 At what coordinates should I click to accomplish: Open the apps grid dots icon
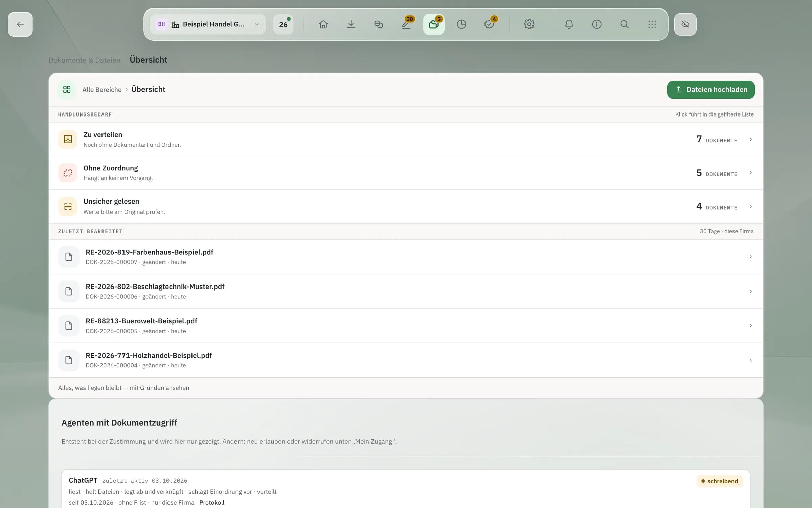point(652,24)
